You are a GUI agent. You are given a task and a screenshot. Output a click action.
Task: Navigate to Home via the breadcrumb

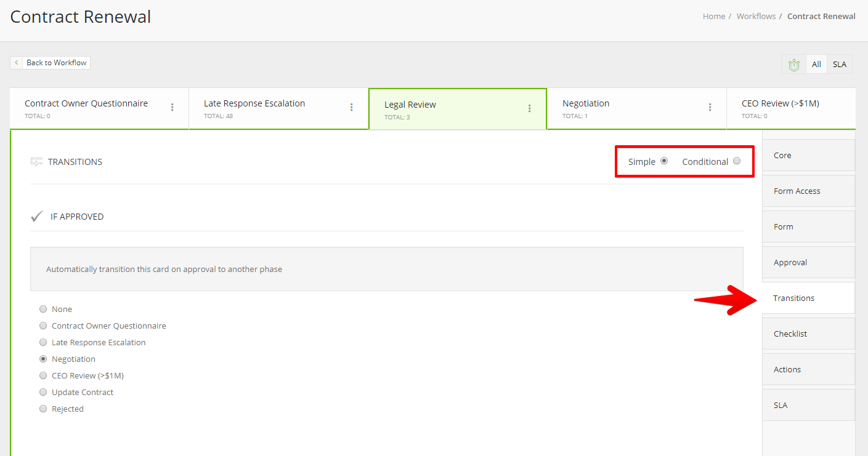coord(713,16)
